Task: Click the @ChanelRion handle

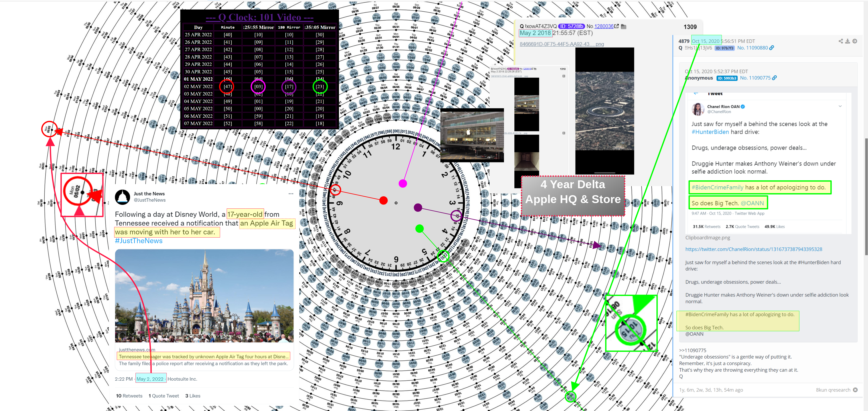Action: [x=719, y=112]
